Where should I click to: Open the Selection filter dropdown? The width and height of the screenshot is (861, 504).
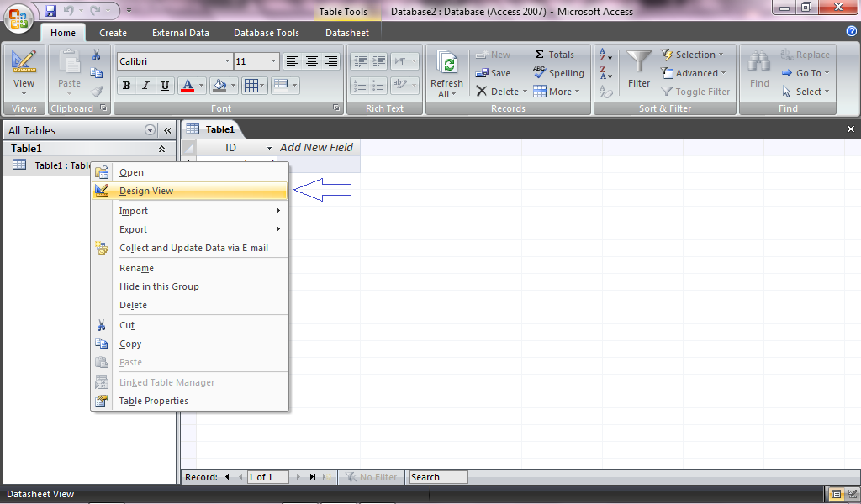pyautogui.click(x=693, y=55)
